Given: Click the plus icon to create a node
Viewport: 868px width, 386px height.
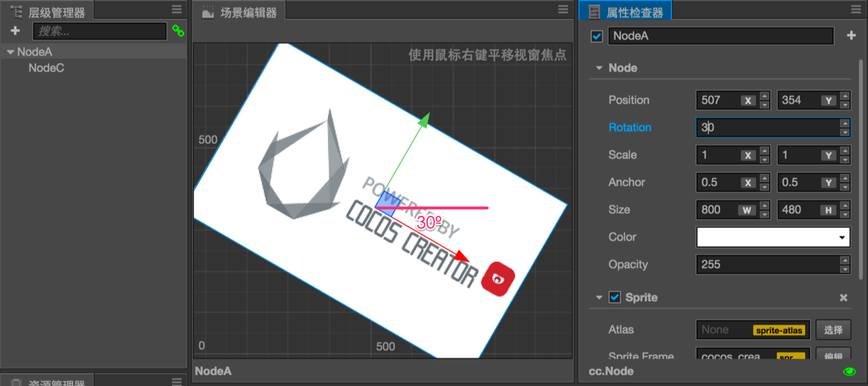Looking at the screenshot, I should pyautogui.click(x=16, y=30).
